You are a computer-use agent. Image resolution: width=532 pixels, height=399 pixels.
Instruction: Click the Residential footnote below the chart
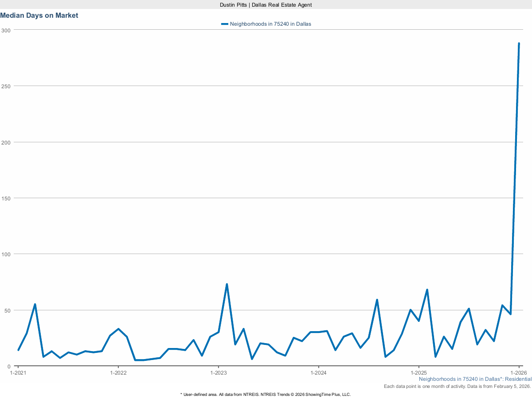475,379
